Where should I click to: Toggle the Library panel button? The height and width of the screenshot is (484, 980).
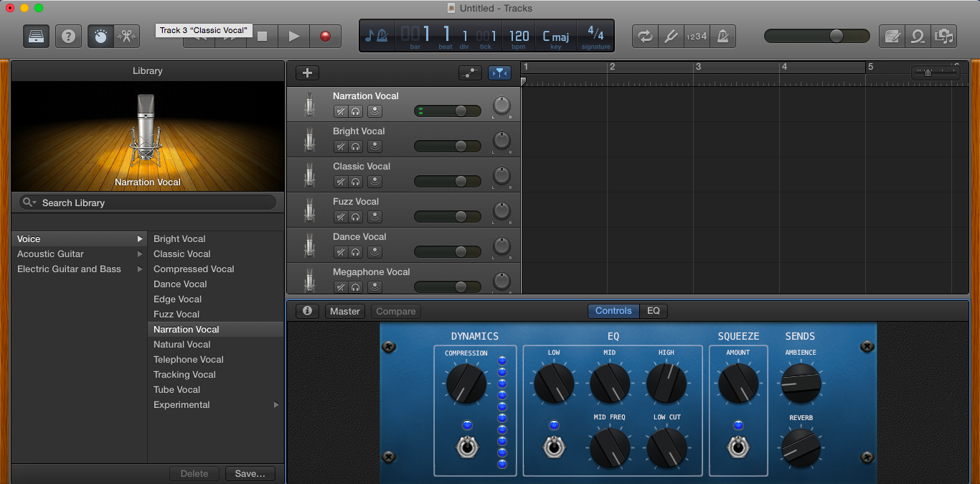37,36
